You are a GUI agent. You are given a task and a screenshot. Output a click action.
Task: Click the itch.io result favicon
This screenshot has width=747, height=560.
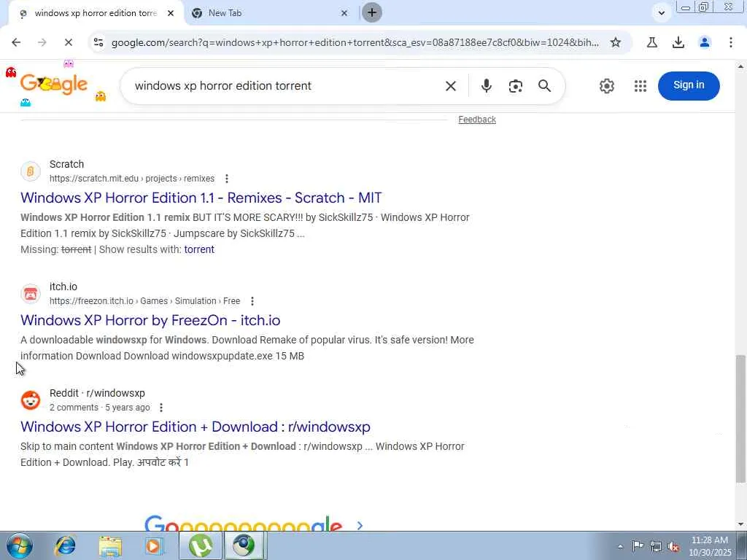coord(31,294)
